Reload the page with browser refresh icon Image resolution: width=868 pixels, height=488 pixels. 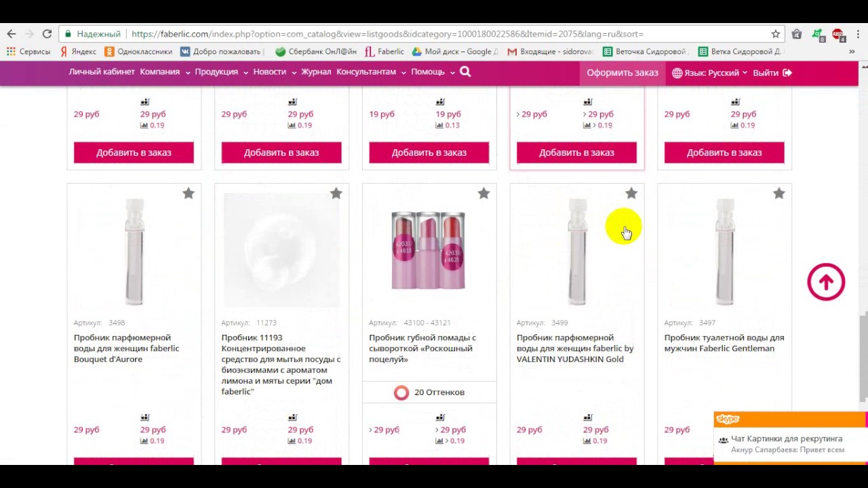(x=47, y=34)
